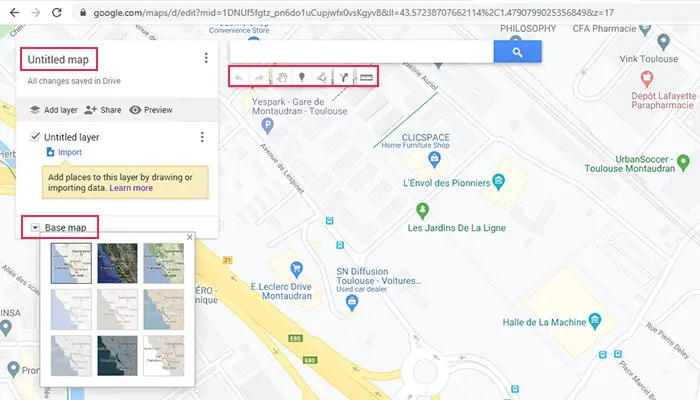Open the map options three-dot menu
Viewport: 700px width, 400px height.
(x=206, y=58)
